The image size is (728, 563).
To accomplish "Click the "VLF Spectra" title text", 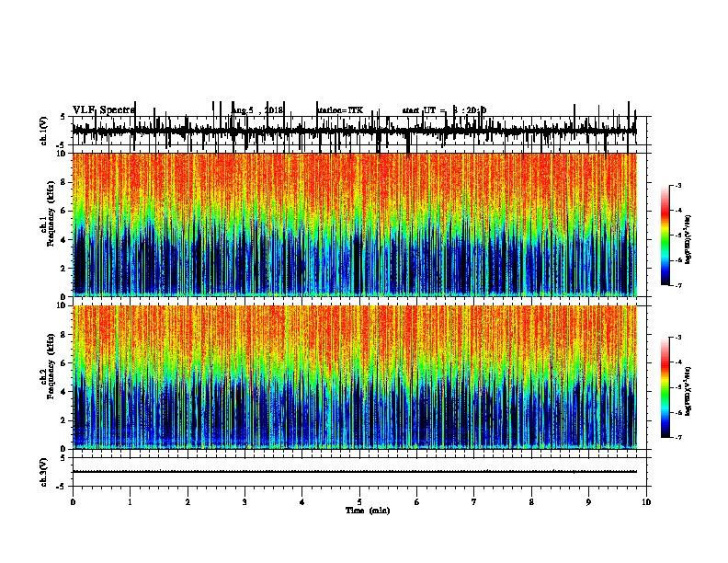I will 104,110.
